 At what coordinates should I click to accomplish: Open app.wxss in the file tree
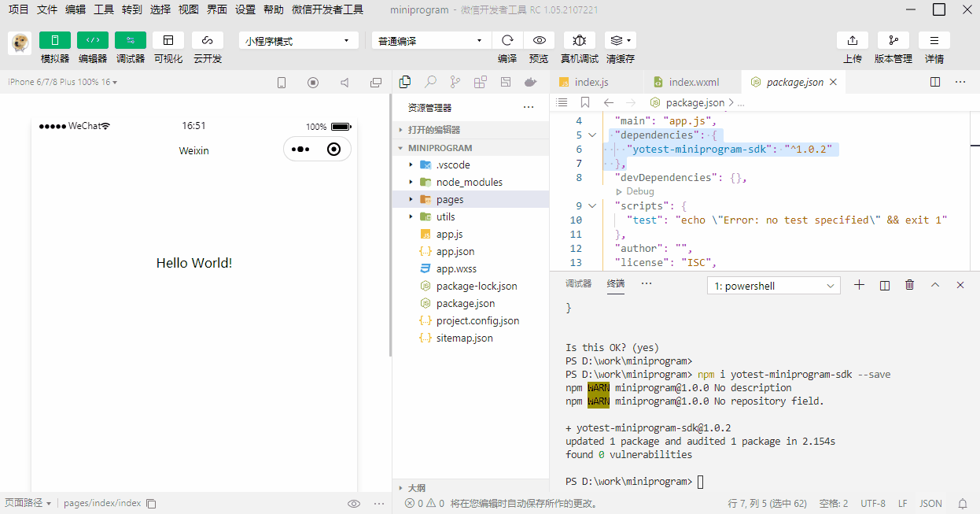(x=470, y=268)
